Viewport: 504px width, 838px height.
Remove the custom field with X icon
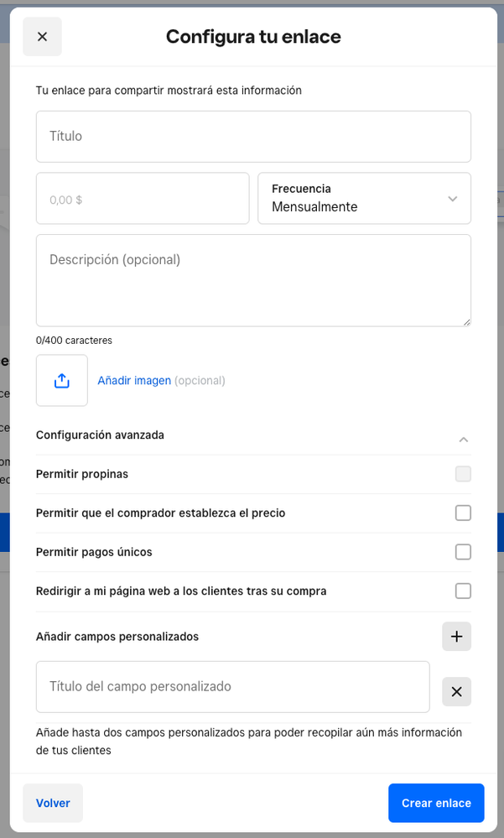point(456,692)
